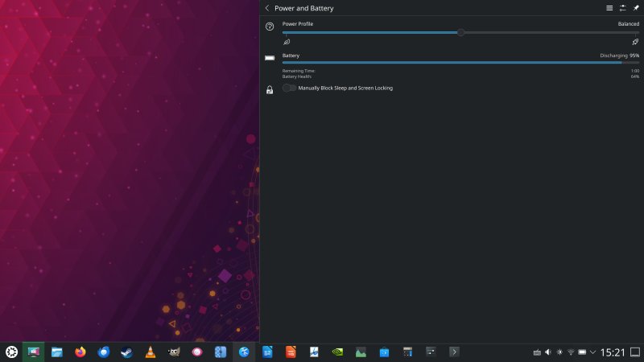Click the 'Remaining Time:' label
644x362 pixels.
click(x=299, y=71)
